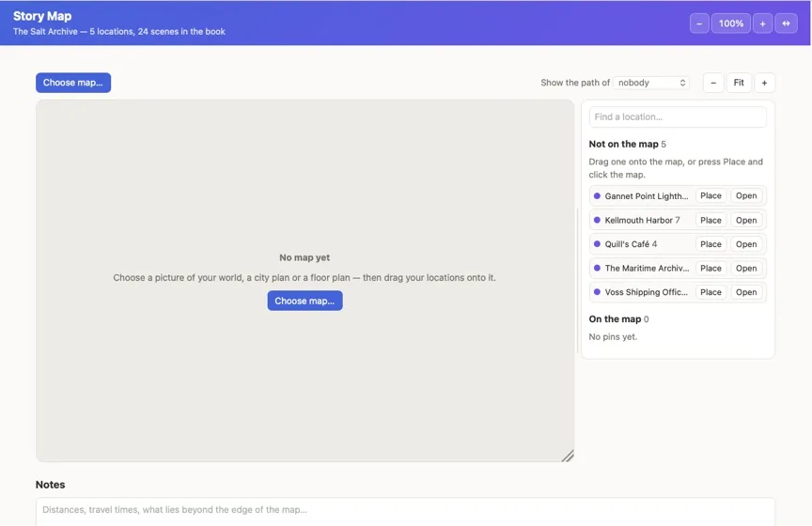Zoom in the map with plus beside Fit
This screenshot has height=526, width=812.
[764, 83]
